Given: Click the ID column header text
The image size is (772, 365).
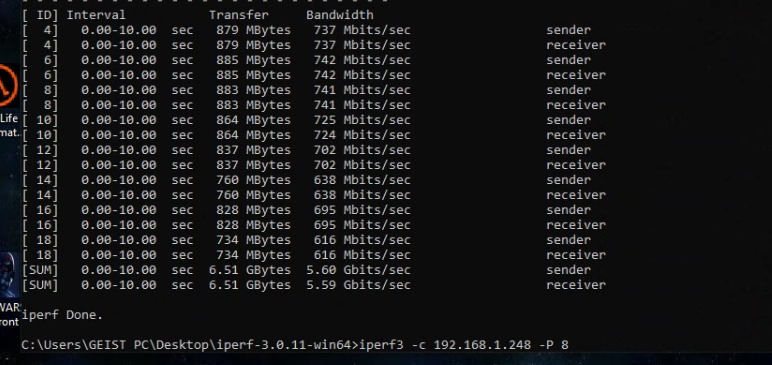Looking at the screenshot, I should point(47,15).
